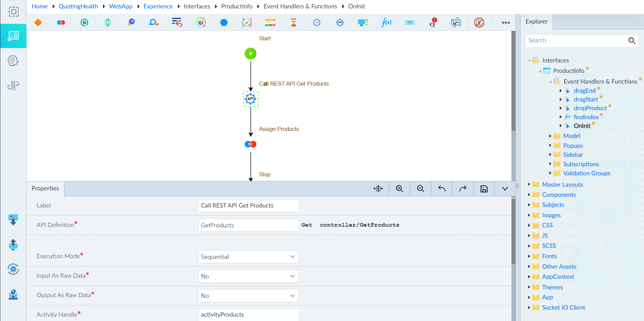644x321 pixels.
Task: Expand the Master Layouts folder
Action: tap(529, 184)
